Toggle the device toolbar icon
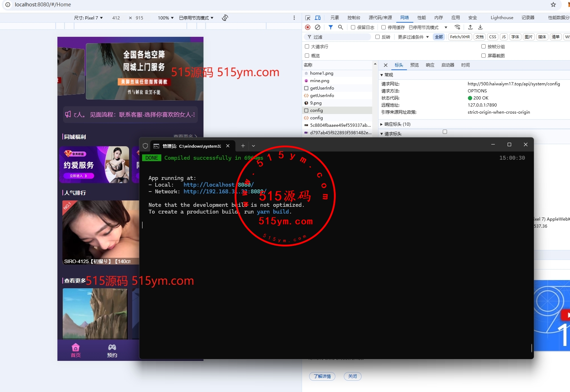 pos(318,18)
